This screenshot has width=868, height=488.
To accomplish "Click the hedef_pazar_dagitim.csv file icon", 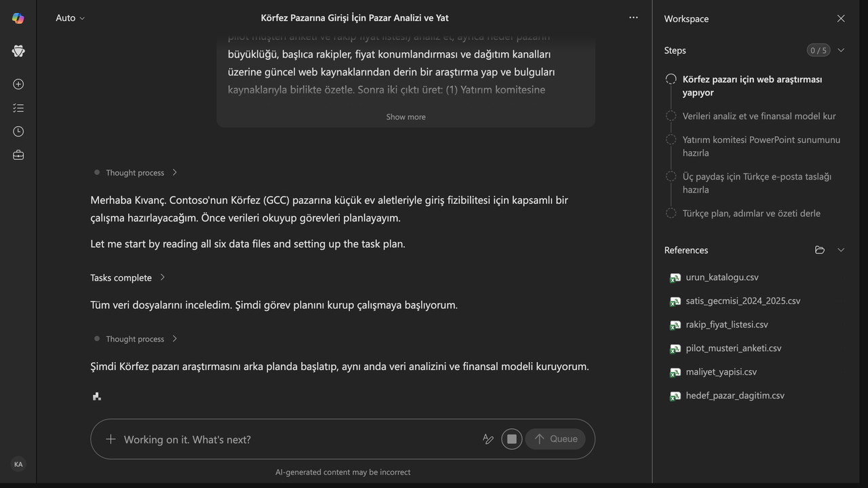I will (675, 396).
